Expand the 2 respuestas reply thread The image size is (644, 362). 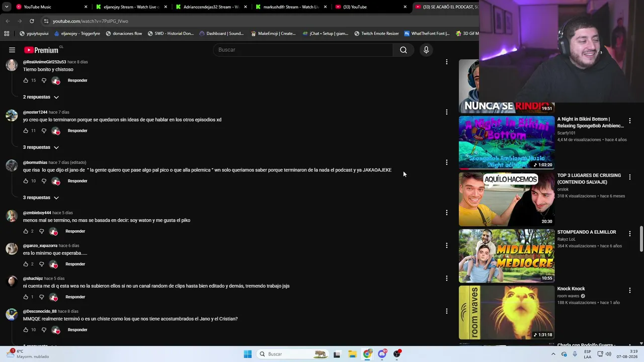pyautogui.click(x=41, y=97)
